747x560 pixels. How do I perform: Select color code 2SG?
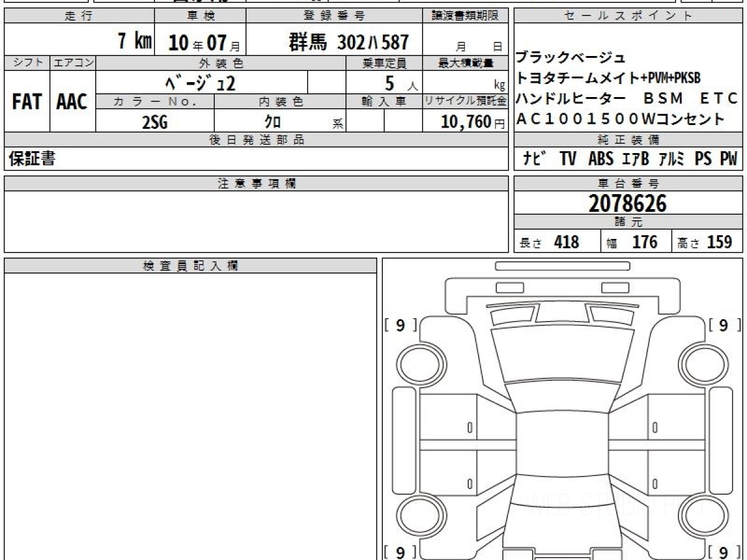[x=155, y=122]
